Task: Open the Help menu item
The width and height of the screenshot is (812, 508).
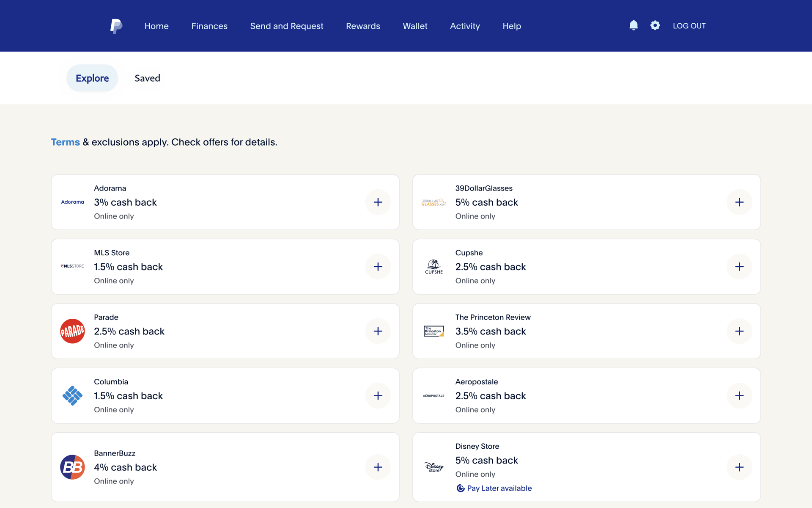Action: pos(512,26)
